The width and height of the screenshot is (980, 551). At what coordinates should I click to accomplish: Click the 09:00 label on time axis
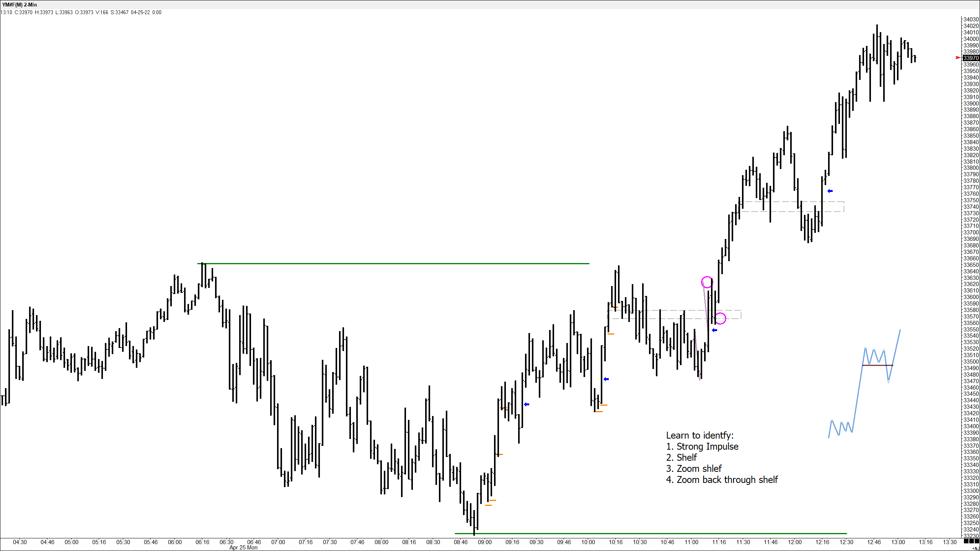point(484,542)
